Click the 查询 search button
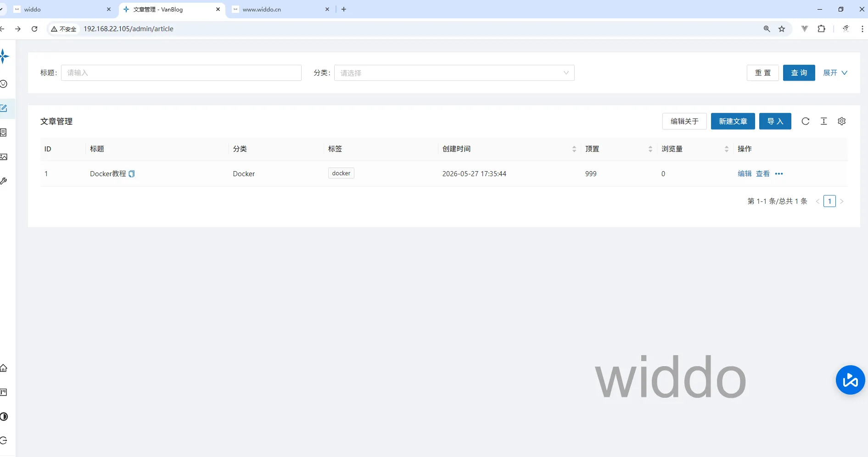Image resolution: width=868 pixels, height=457 pixels. [799, 73]
